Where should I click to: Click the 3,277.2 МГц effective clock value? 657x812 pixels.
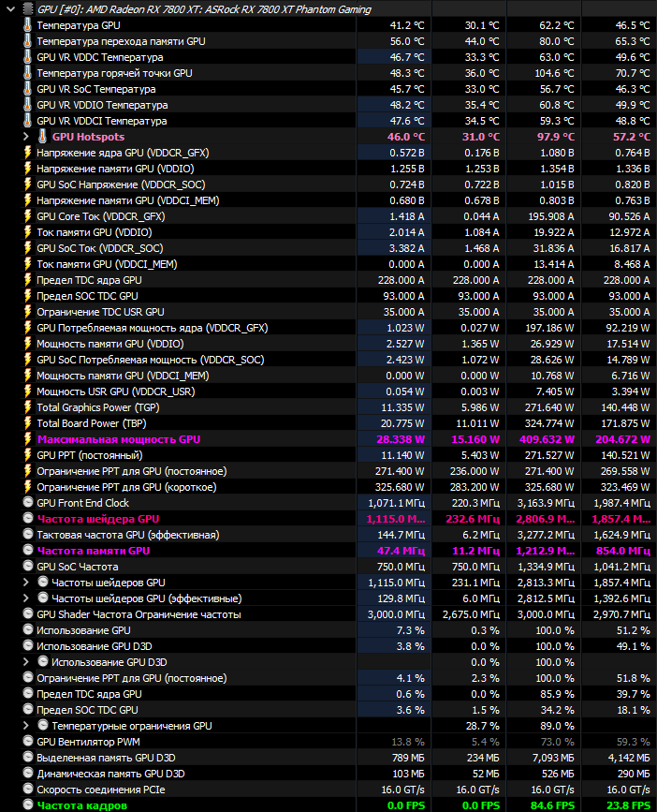546,535
